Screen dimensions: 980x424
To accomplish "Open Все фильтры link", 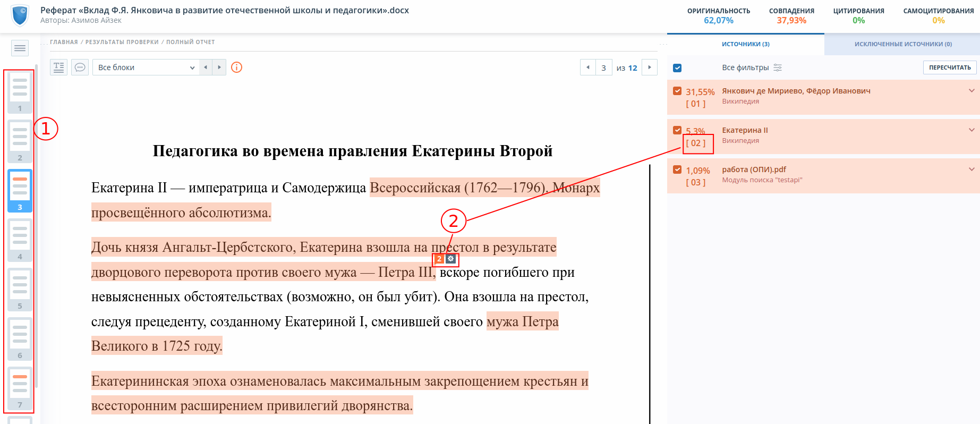I will point(745,67).
